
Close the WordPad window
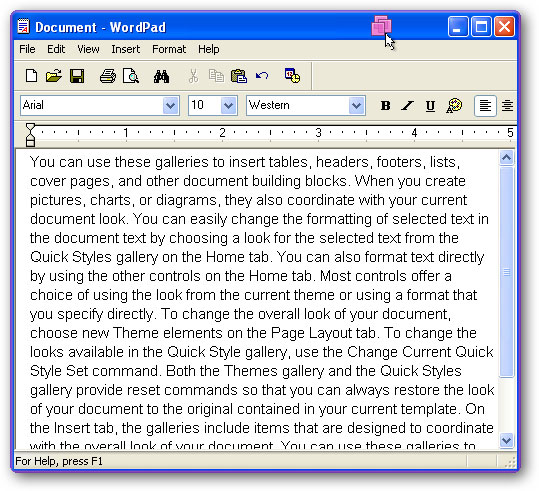[504, 26]
